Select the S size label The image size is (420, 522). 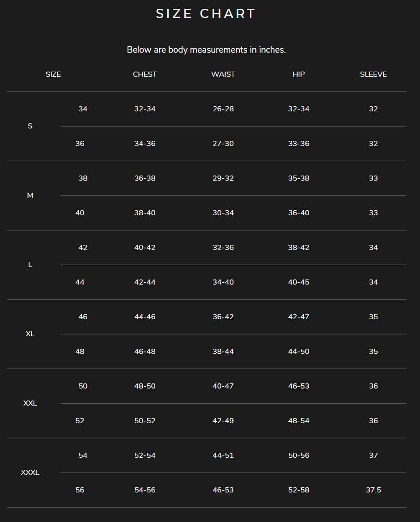(30, 126)
